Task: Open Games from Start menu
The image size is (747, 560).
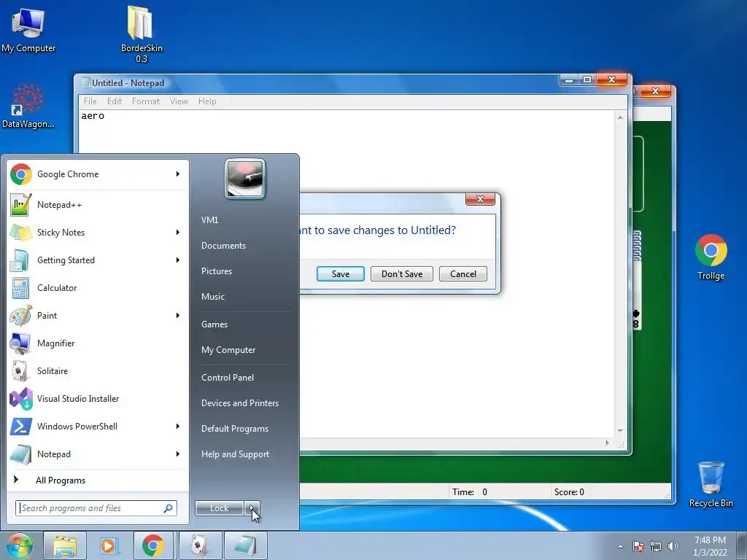Action: tap(214, 324)
